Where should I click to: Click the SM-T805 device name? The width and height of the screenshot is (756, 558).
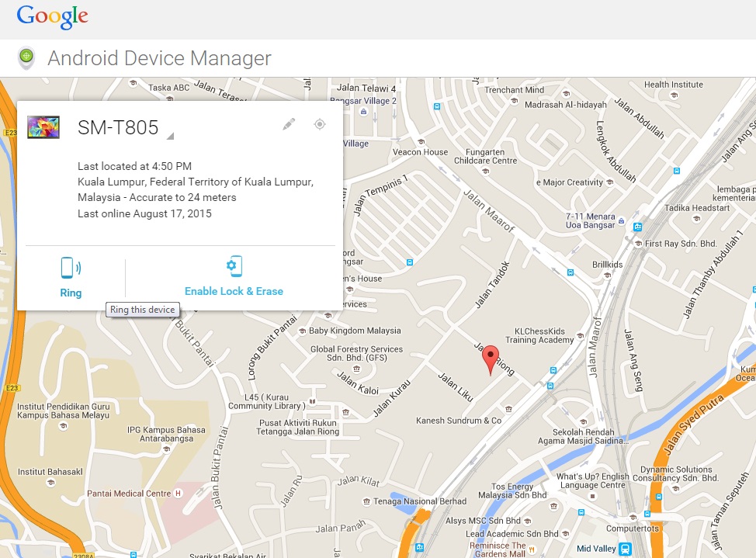pyautogui.click(x=118, y=128)
